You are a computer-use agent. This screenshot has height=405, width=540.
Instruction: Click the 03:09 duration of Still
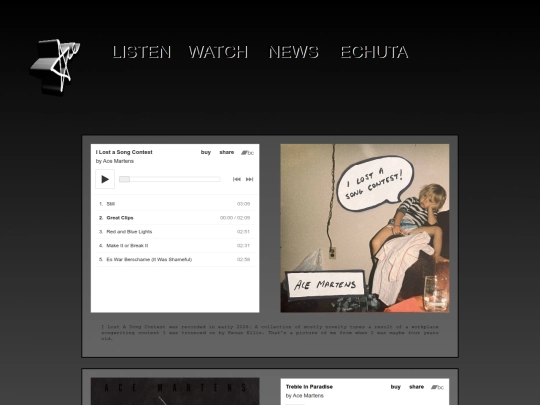pyautogui.click(x=243, y=204)
